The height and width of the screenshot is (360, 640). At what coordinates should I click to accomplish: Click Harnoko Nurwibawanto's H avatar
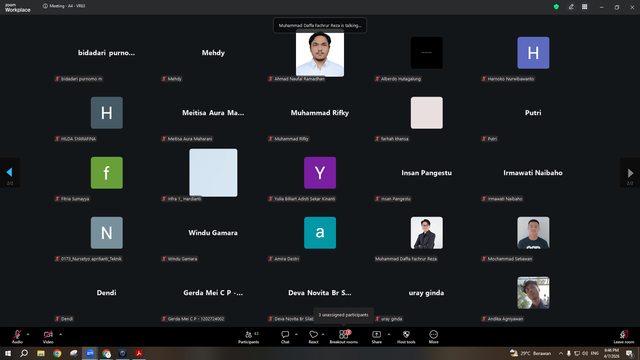click(533, 53)
